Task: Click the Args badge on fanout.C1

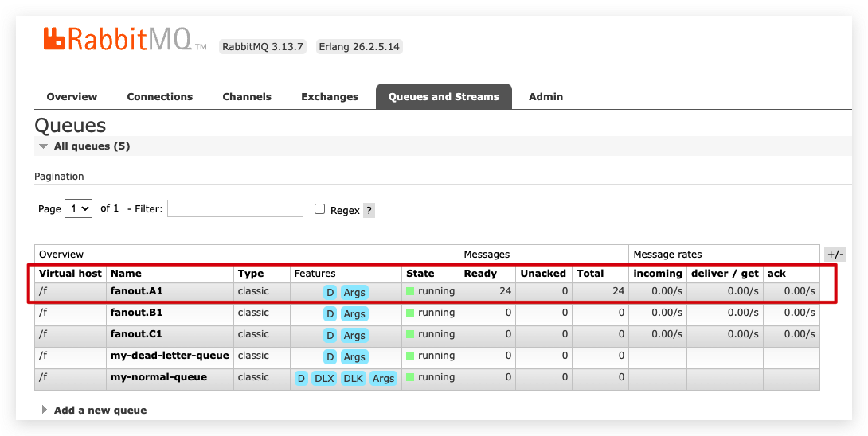Action: [354, 335]
